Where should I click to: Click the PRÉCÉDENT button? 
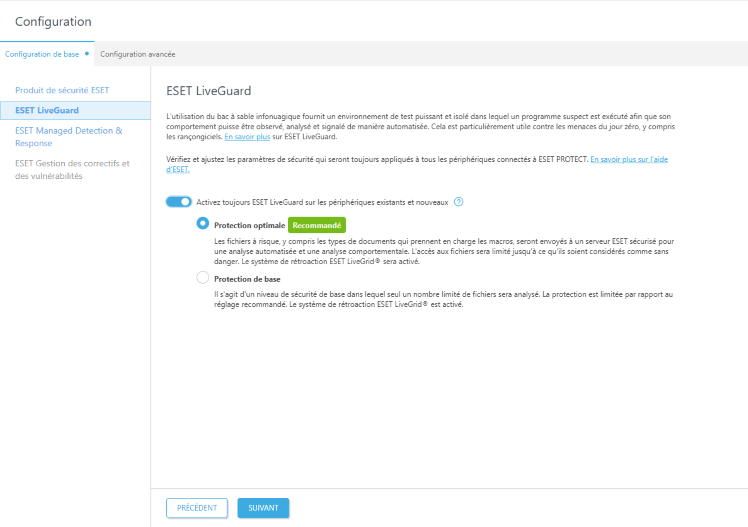point(197,508)
